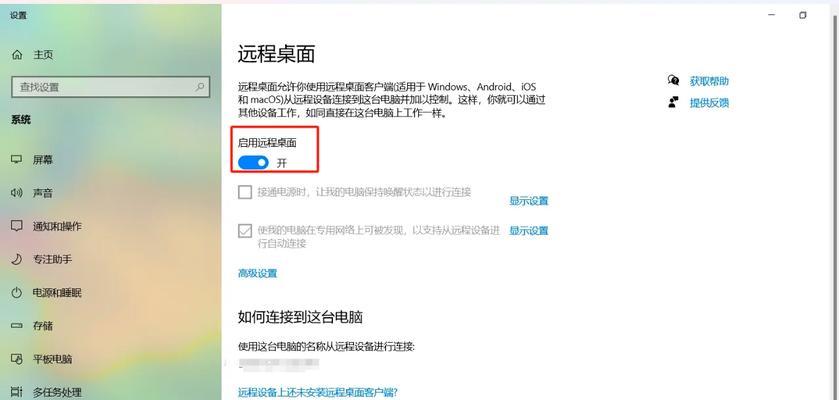Check the keep PC awake checkbox
Image resolution: width=839 pixels, height=400 pixels.
pyautogui.click(x=245, y=192)
